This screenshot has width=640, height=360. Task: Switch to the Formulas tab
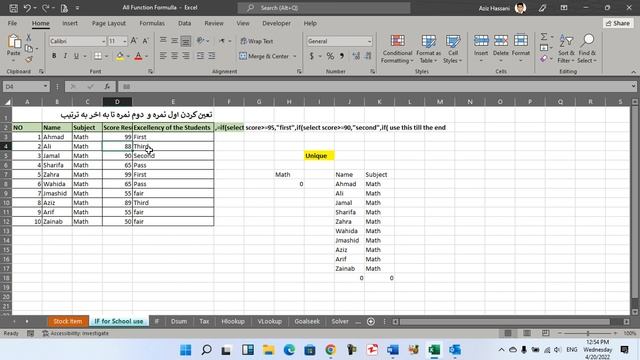[x=152, y=23]
